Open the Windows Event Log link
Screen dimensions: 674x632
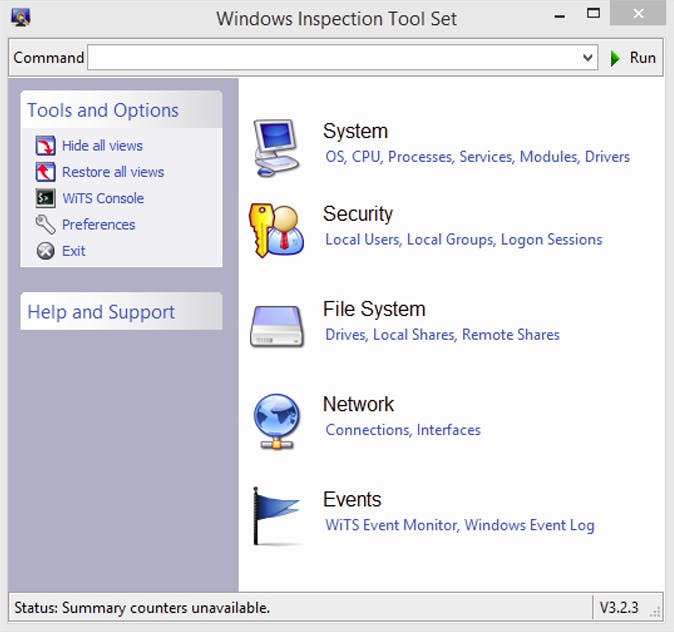pyautogui.click(x=530, y=525)
